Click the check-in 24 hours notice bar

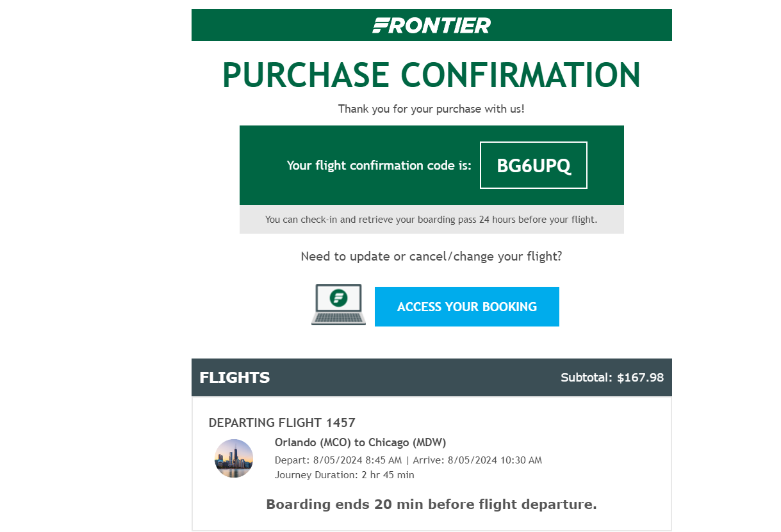pos(432,220)
